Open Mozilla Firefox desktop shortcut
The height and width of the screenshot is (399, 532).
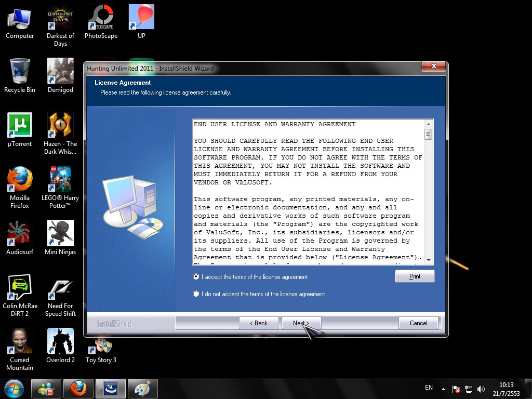[19, 187]
